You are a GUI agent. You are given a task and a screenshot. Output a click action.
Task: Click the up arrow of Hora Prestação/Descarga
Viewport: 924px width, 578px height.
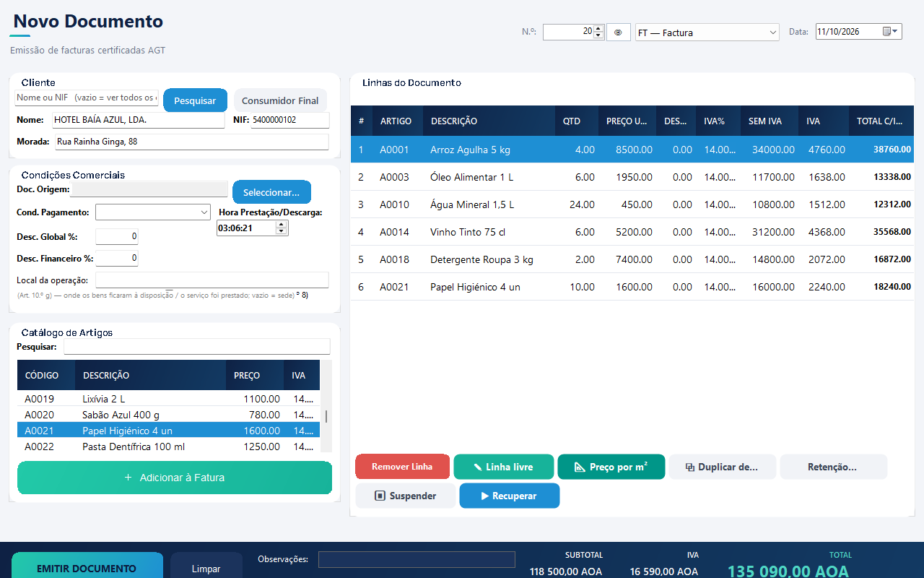coord(282,224)
